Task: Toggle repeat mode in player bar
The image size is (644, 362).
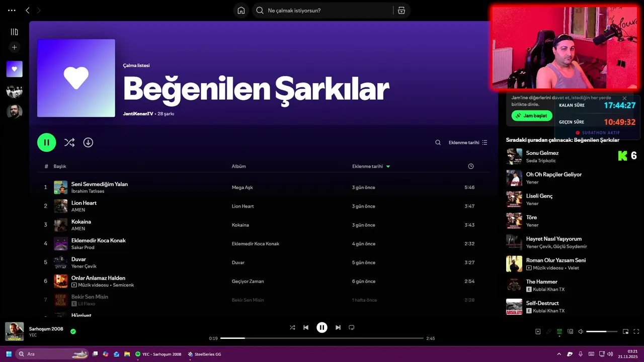Action: click(x=352, y=327)
